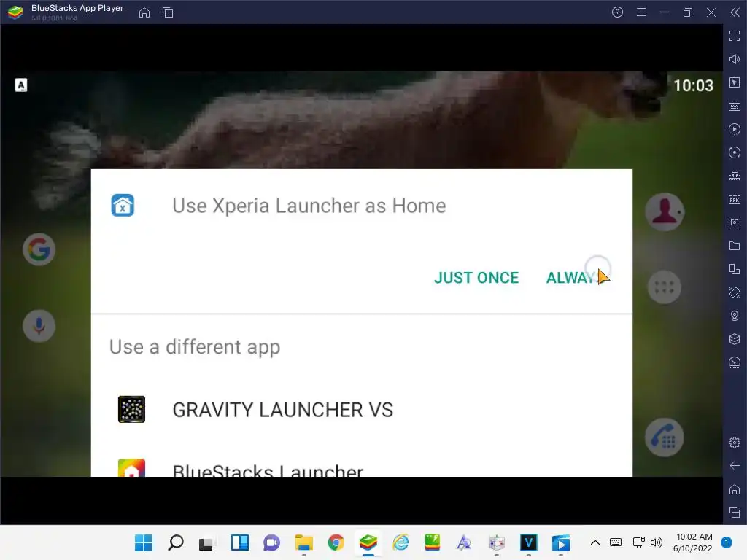Click the recent apps icon in sidebar

pyautogui.click(x=735, y=513)
